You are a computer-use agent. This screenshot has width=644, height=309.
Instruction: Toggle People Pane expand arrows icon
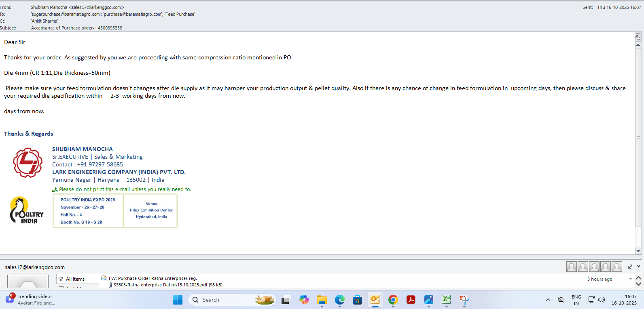click(x=630, y=267)
